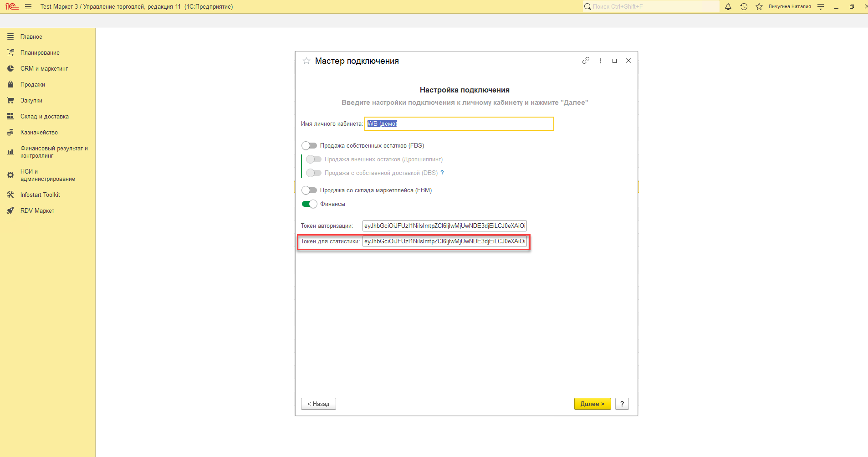The image size is (868, 457).
Task: Disable the Финансы toggle
Action: point(309,204)
